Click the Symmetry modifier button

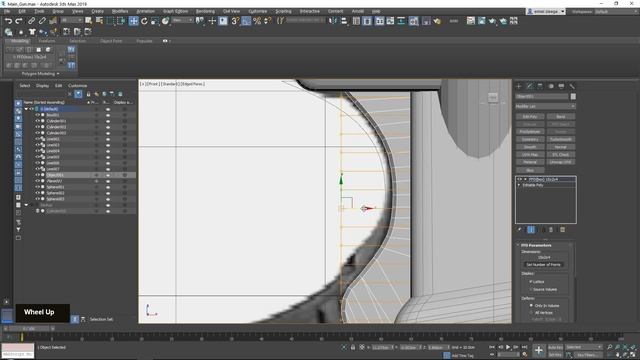click(530, 139)
